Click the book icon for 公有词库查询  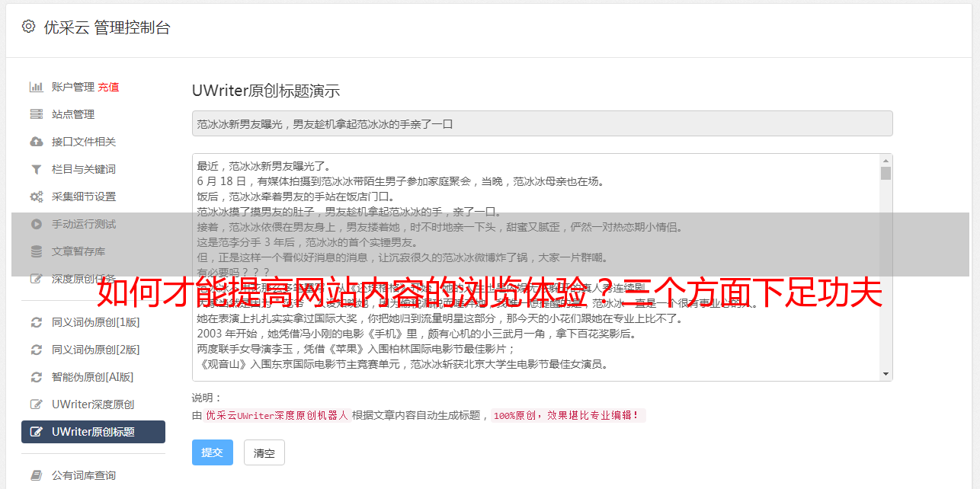[36, 475]
